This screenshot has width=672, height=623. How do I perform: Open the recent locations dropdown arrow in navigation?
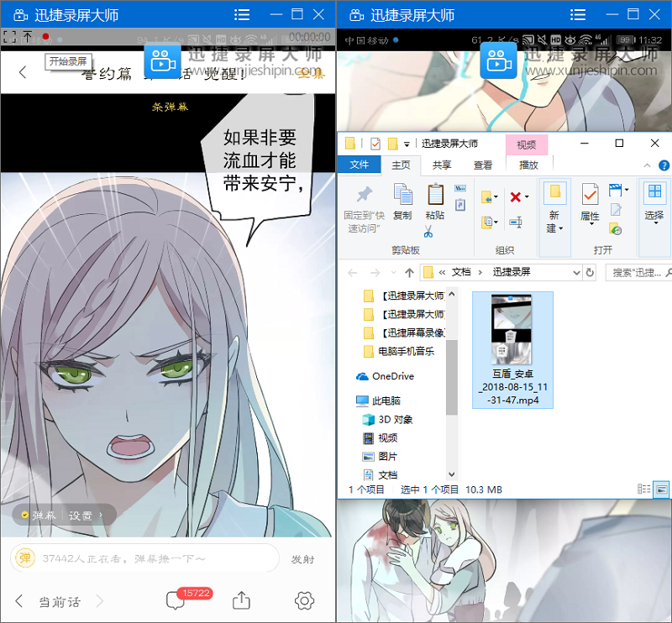tap(393, 273)
